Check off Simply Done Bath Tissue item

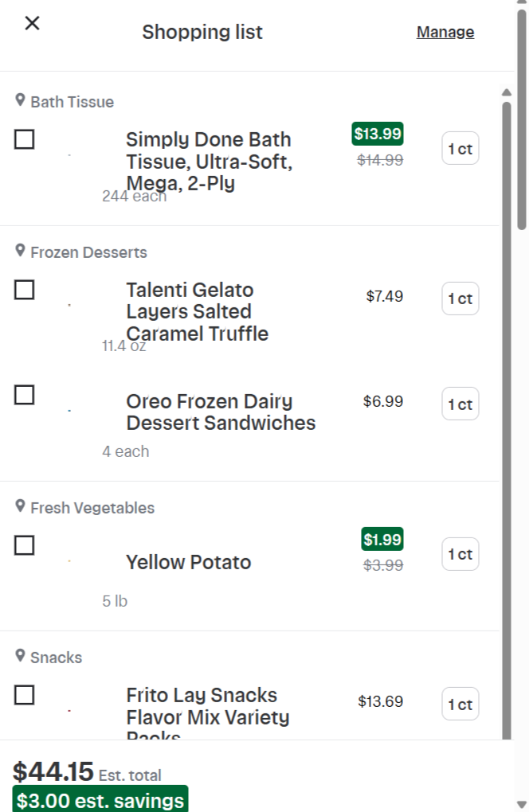coord(25,139)
